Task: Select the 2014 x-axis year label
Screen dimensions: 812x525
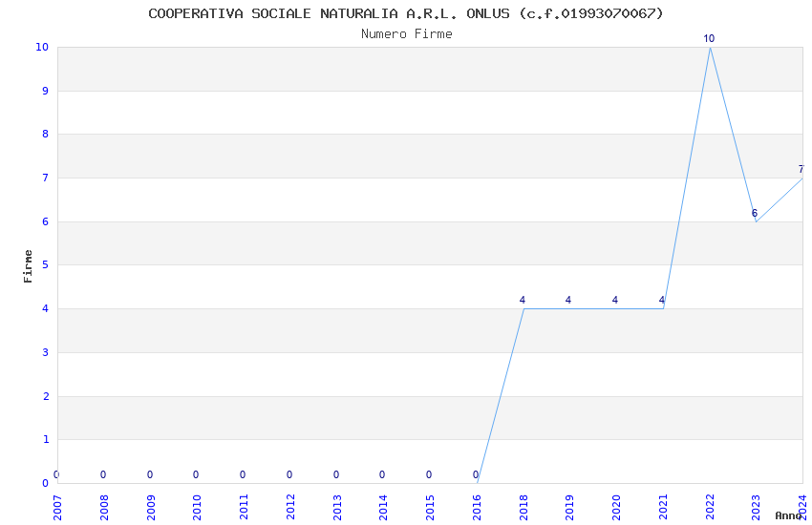Action: pyautogui.click(x=384, y=507)
